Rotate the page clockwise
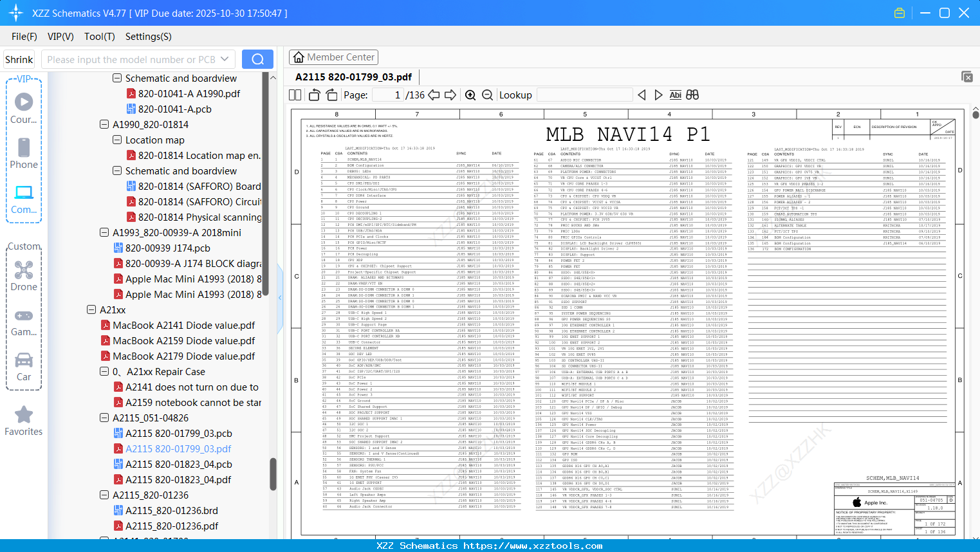Image resolution: width=980 pixels, height=552 pixels. tap(331, 95)
